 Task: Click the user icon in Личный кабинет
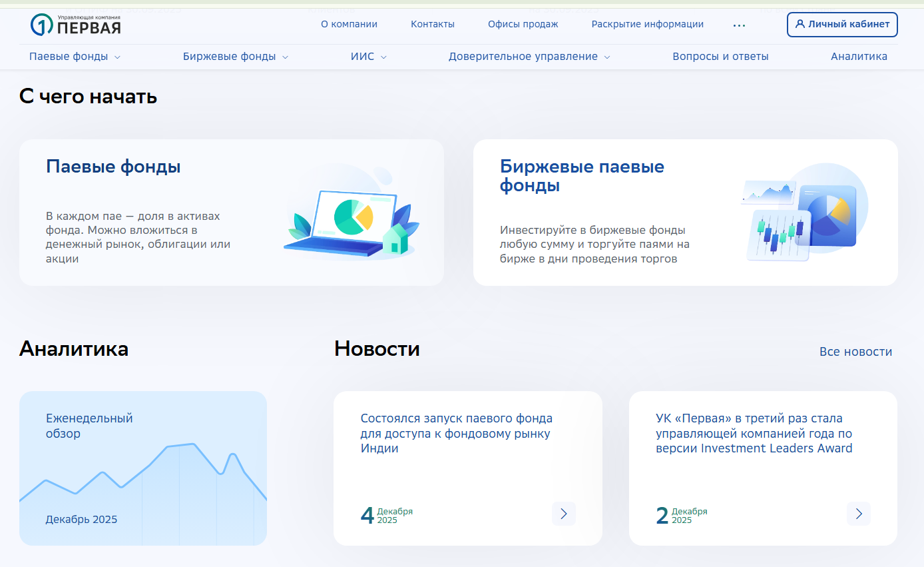[800, 25]
